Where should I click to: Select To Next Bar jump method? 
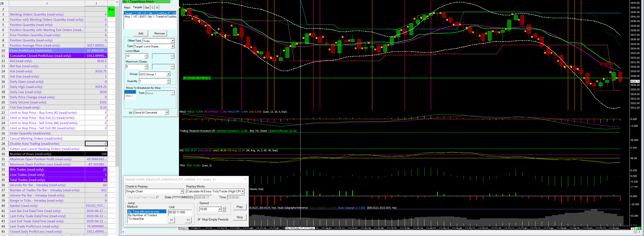pyautogui.click(x=147, y=219)
